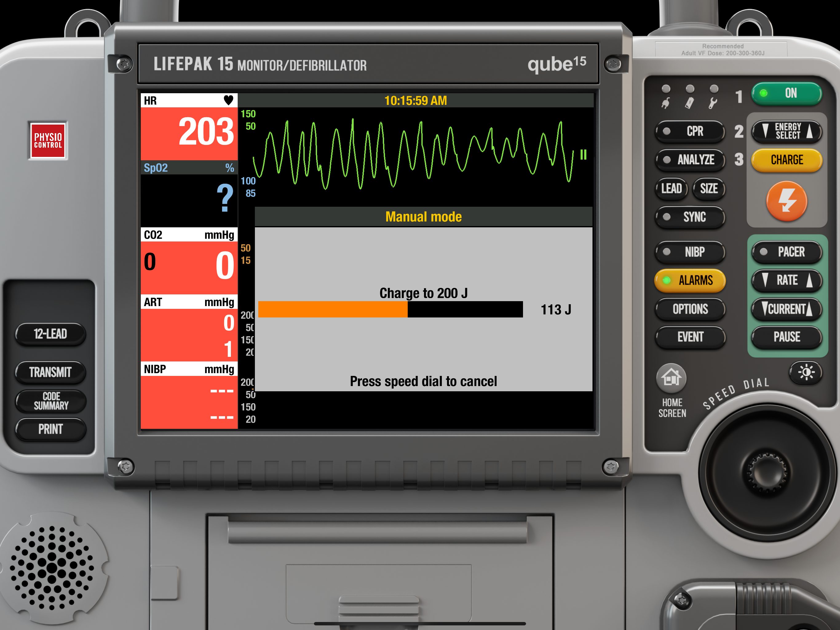This screenshot has height=630, width=840.
Task: Enable the PACER function
Action: pyautogui.click(x=787, y=252)
